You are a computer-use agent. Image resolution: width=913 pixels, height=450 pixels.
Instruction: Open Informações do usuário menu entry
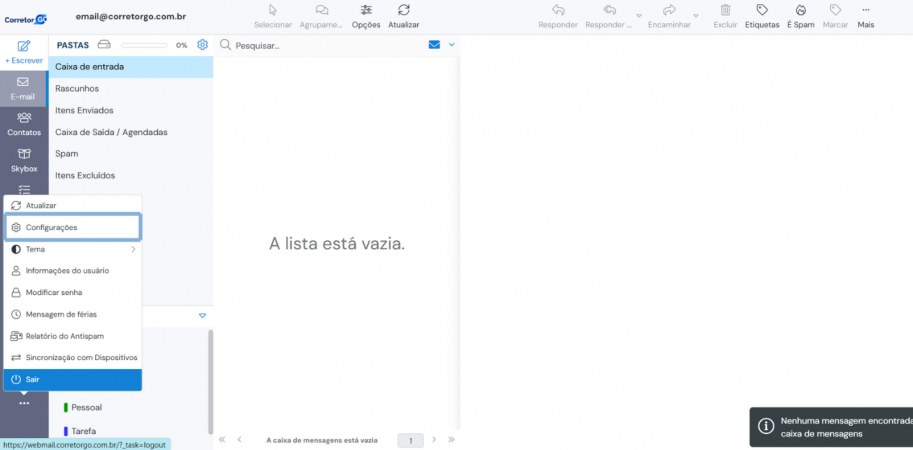tap(72, 271)
